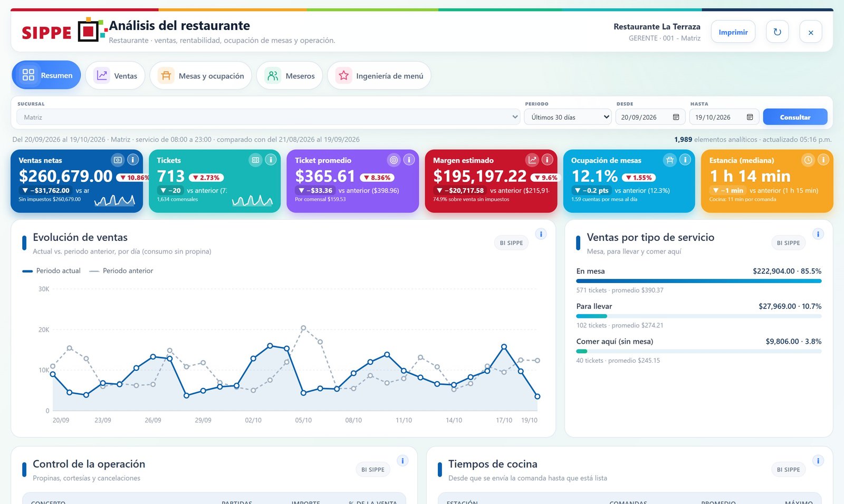
Task: Show info for Tiempos de cocina panel
Action: pyautogui.click(x=818, y=461)
